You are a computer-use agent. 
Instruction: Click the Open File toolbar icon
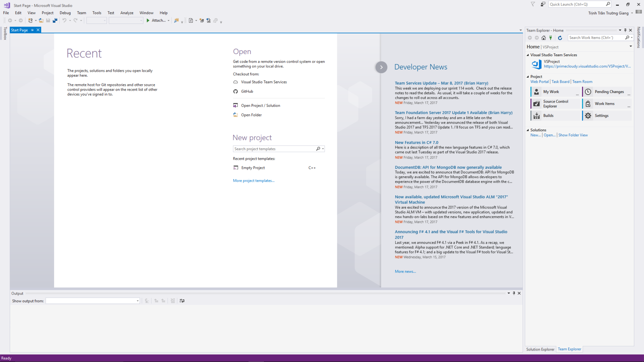(x=41, y=21)
